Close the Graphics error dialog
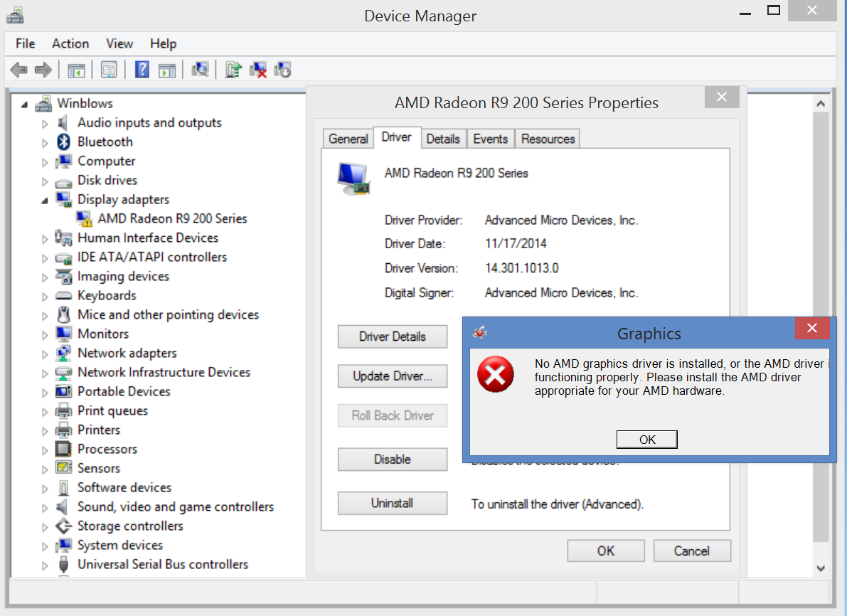Screen dimensions: 847x616 coord(812,328)
